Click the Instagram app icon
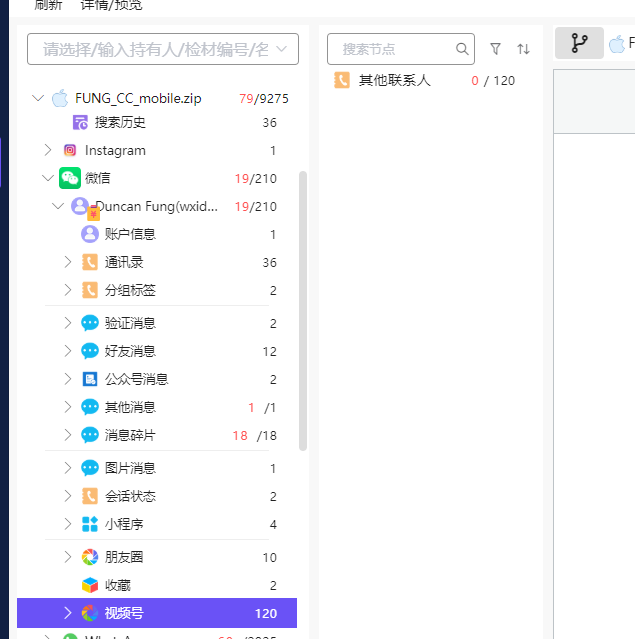Image resolution: width=635 pixels, height=639 pixels. (70, 150)
